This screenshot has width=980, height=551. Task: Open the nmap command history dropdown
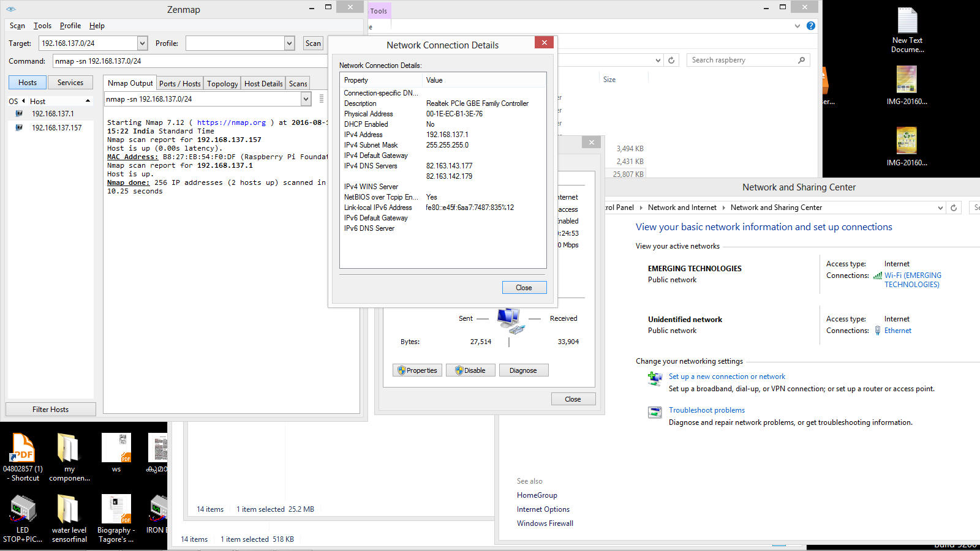click(306, 99)
